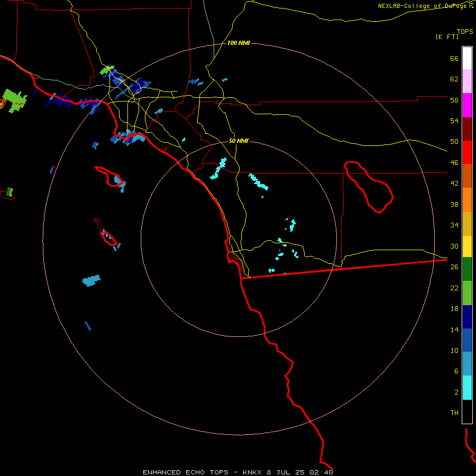Click the "50 NMI" range ring label
Viewport: 476px width, 476px height.
(x=239, y=141)
